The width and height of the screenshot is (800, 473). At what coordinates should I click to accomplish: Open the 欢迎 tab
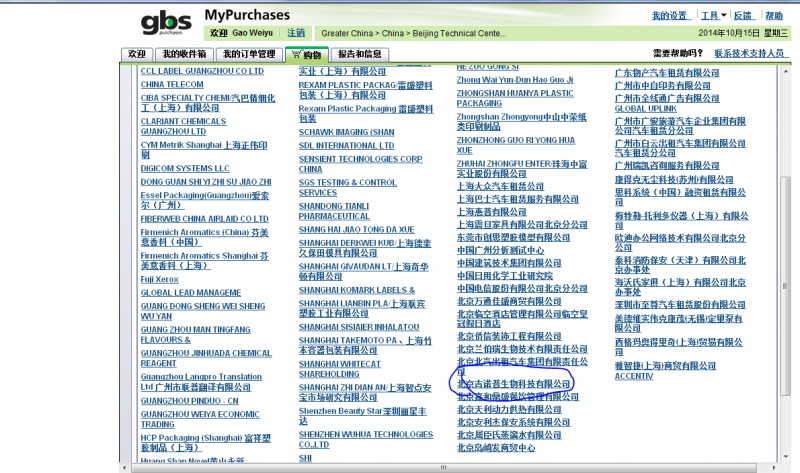(x=137, y=54)
